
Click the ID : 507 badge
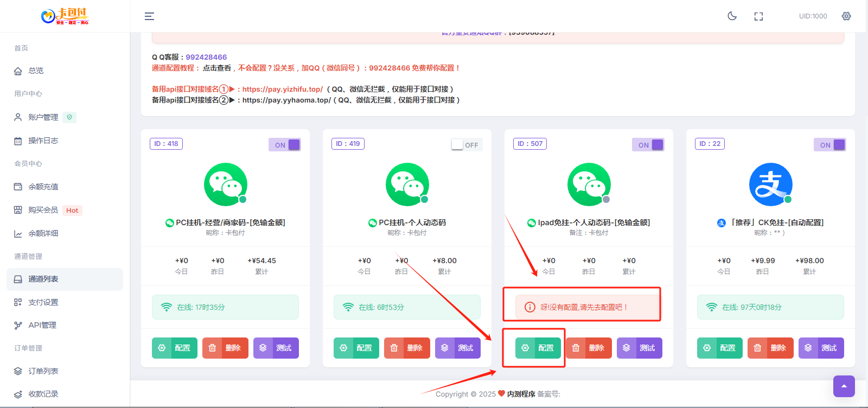coord(530,144)
